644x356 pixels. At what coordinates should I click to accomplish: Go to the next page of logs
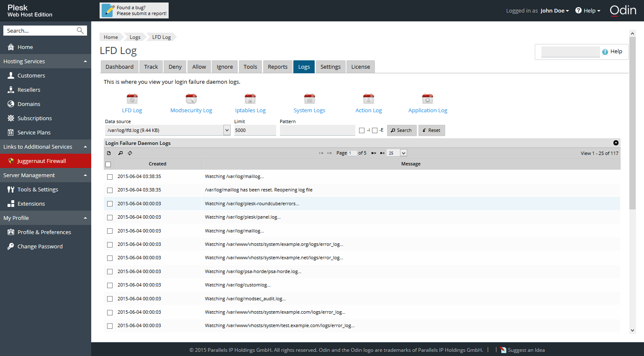(374, 153)
